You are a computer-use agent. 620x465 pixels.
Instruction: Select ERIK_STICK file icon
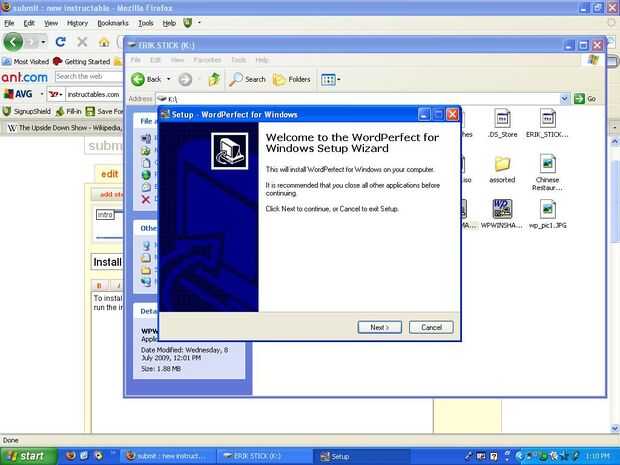pyautogui.click(x=547, y=123)
